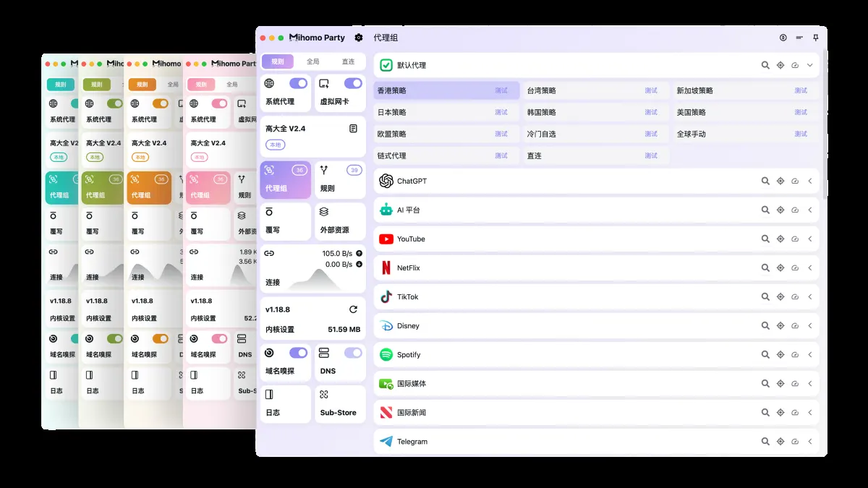The width and height of the screenshot is (868, 488).
Task: Open 日志 card in purple sidebar
Action: 286,403
